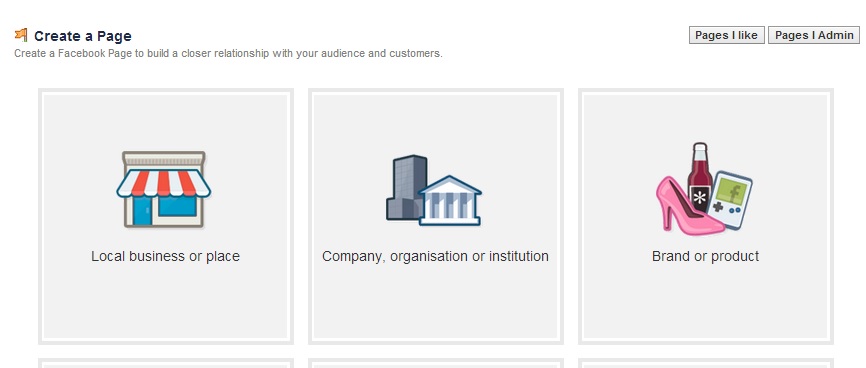Open the partially visible tile under Brand or product
Viewport: 866px width, 368px height.
click(x=706, y=363)
